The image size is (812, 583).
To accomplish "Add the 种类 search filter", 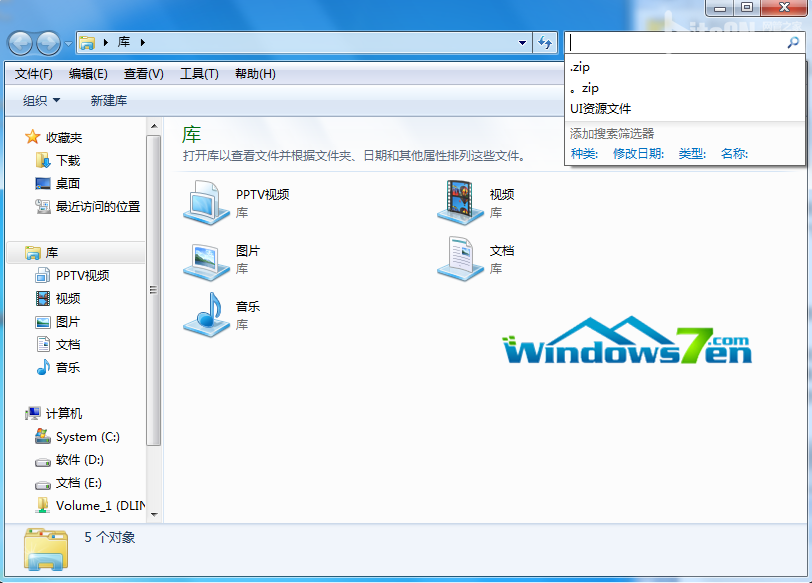I will pos(584,153).
